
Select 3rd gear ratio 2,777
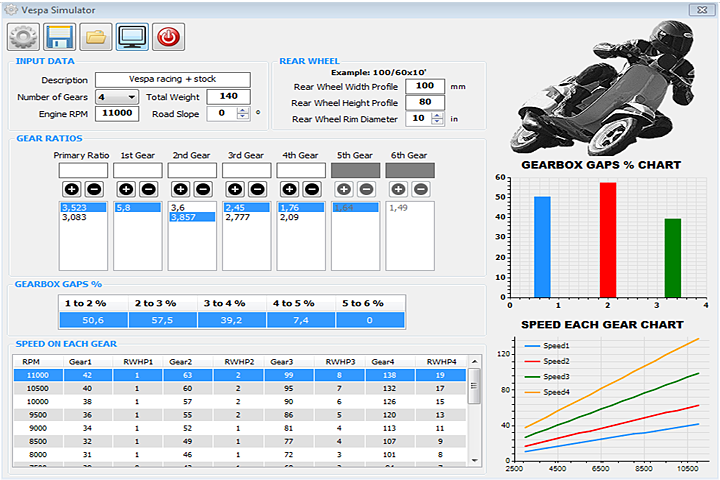coord(247,217)
